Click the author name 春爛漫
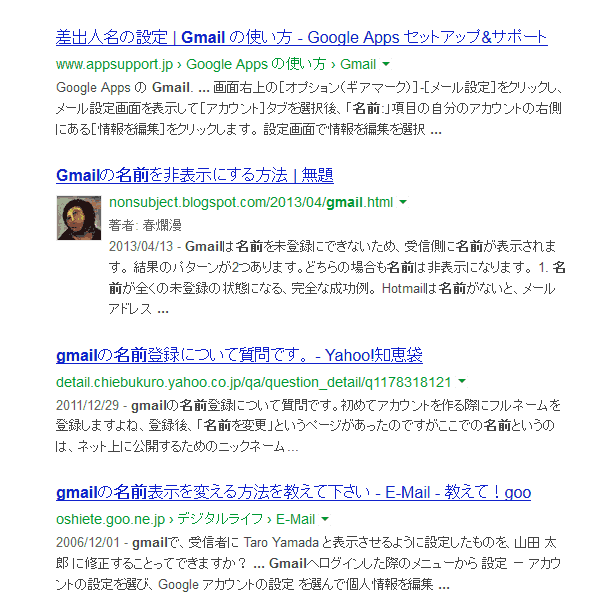Image resolution: width=600 pixels, height=600 pixels. tap(162, 225)
